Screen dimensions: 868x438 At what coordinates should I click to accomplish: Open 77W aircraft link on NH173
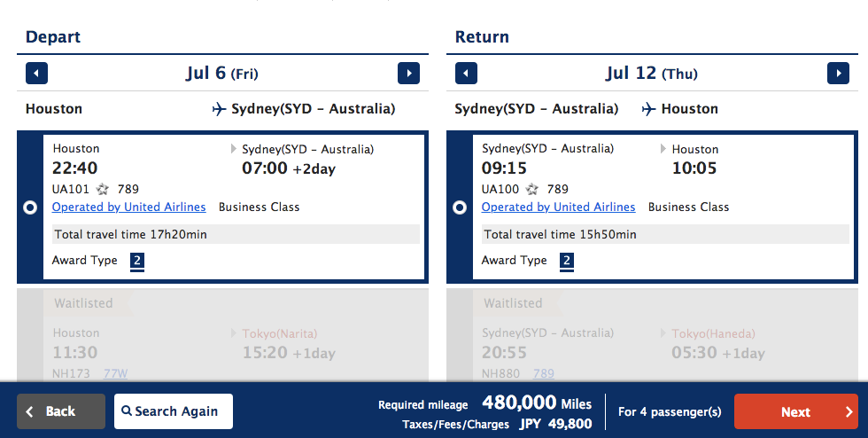115,373
